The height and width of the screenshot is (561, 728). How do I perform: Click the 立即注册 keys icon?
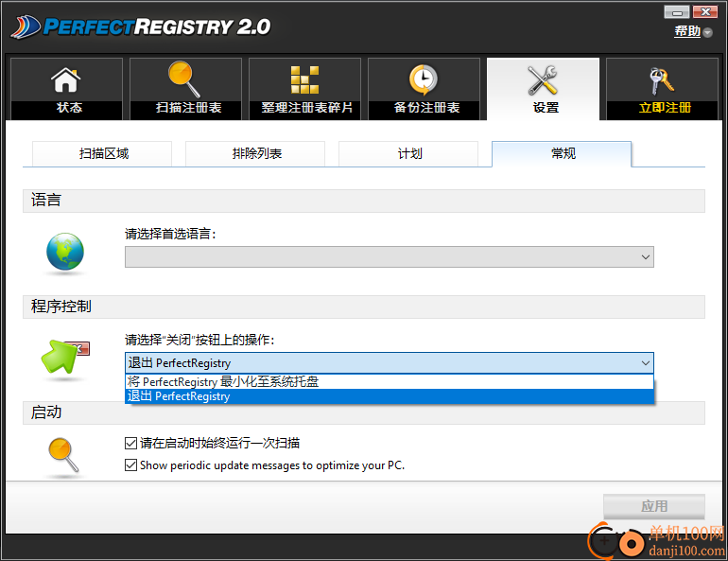tap(662, 80)
